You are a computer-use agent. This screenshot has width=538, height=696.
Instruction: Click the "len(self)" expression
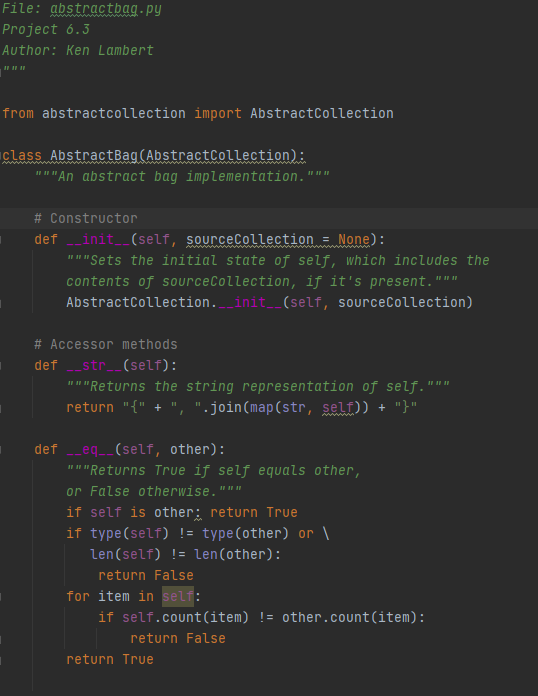pos(125,554)
